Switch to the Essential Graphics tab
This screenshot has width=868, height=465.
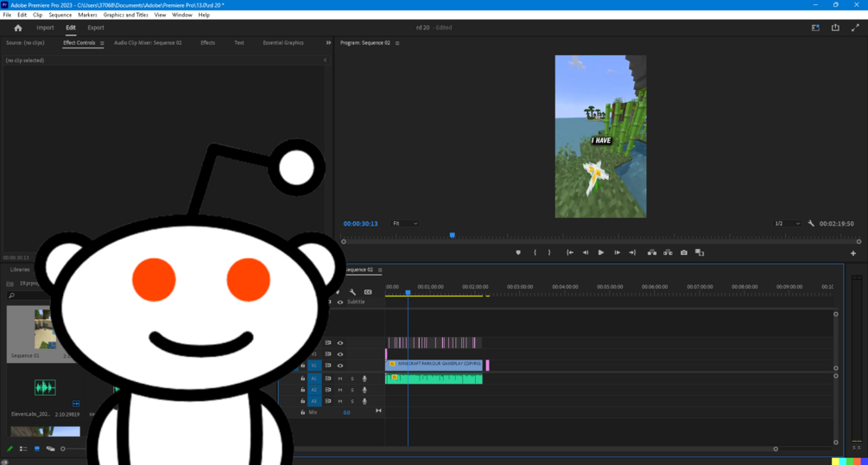coord(283,42)
